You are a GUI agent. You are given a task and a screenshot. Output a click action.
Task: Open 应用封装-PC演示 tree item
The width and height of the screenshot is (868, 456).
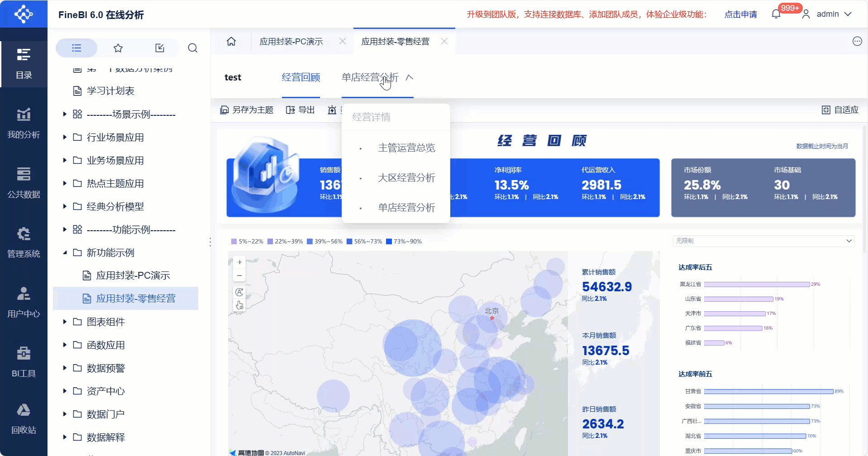pos(133,275)
